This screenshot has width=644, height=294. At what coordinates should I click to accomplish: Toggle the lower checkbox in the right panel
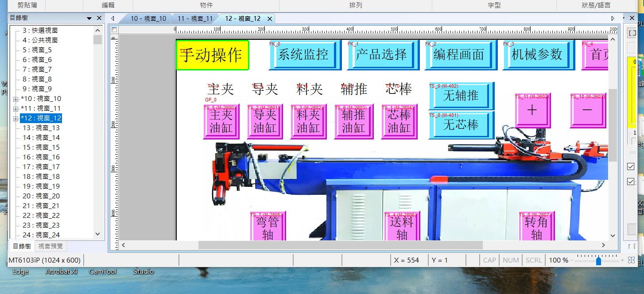[631, 182]
